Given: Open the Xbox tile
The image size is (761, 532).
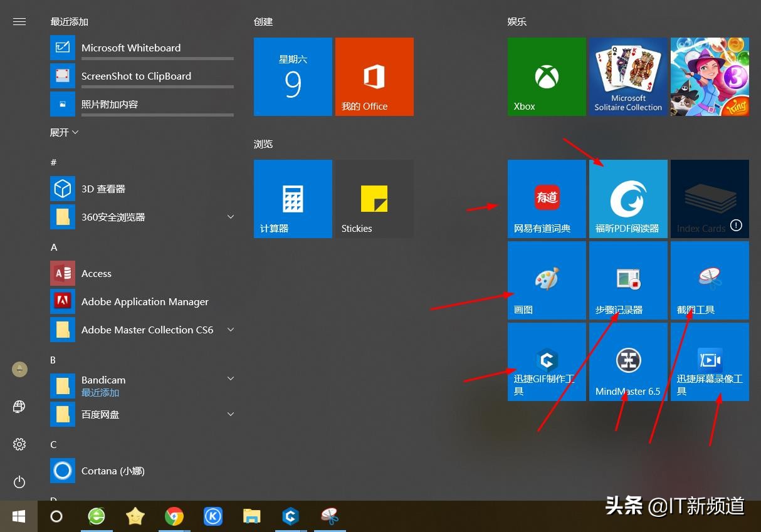Looking at the screenshot, I should pyautogui.click(x=547, y=76).
